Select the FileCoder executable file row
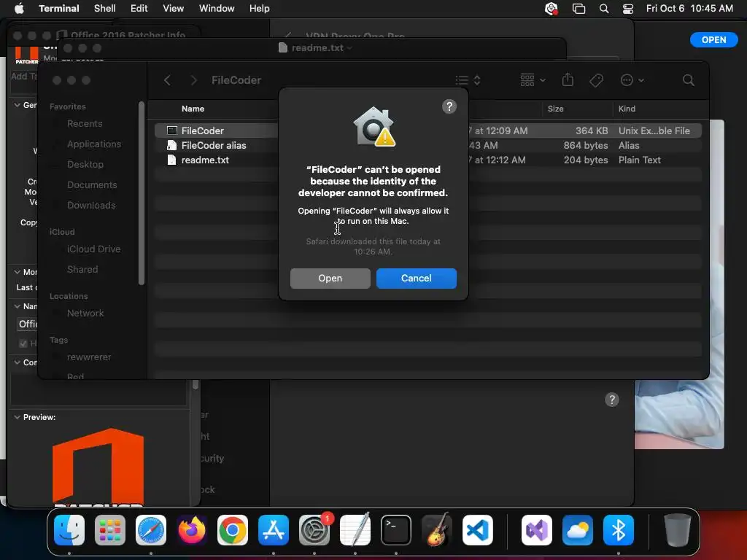Image resolution: width=747 pixels, height=560 pixels. click(x=427, y=131)
